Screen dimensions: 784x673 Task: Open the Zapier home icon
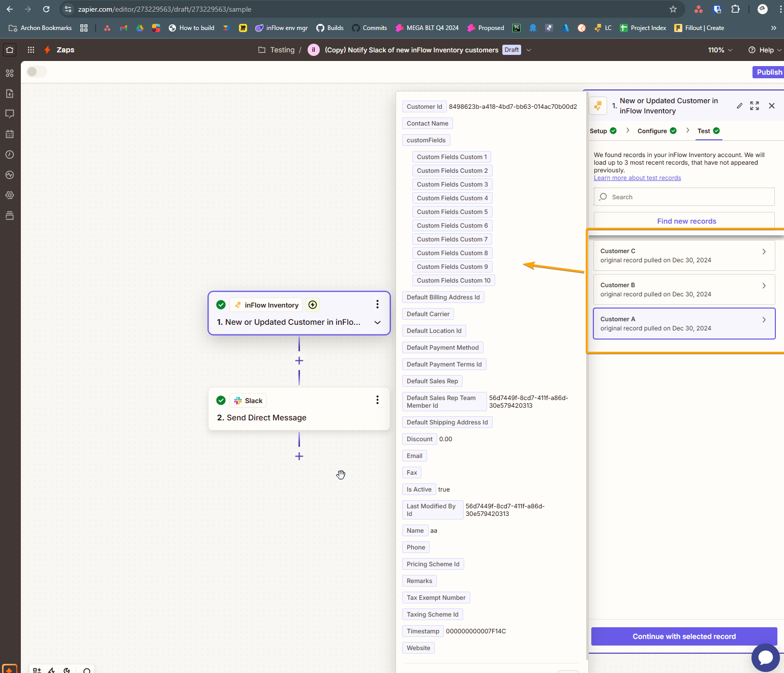point(10,50)
